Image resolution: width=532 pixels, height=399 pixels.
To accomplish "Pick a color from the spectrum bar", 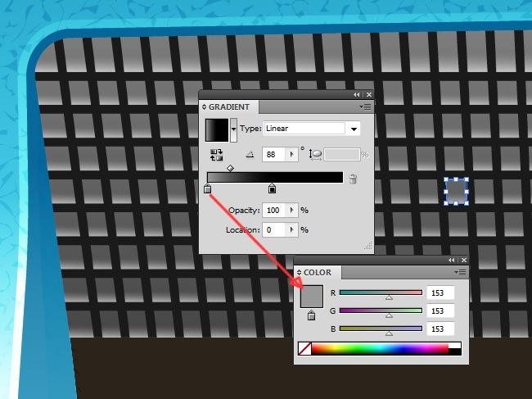I will pyautogui.click(x=380, y=348).
